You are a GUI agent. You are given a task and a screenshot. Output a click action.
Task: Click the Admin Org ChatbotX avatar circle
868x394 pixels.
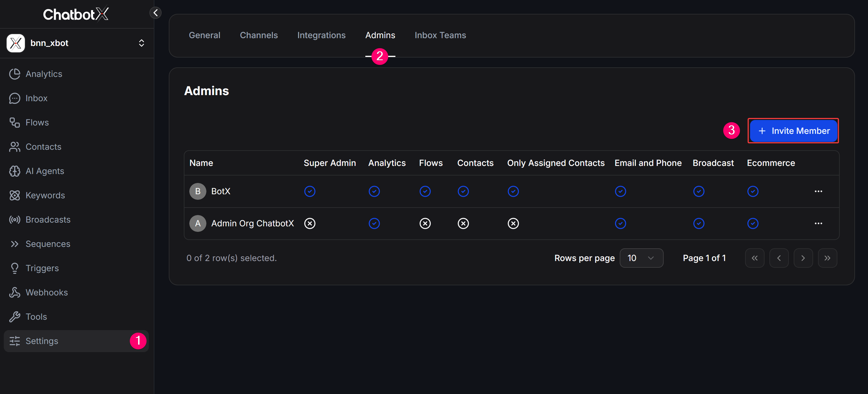(198, 223)
